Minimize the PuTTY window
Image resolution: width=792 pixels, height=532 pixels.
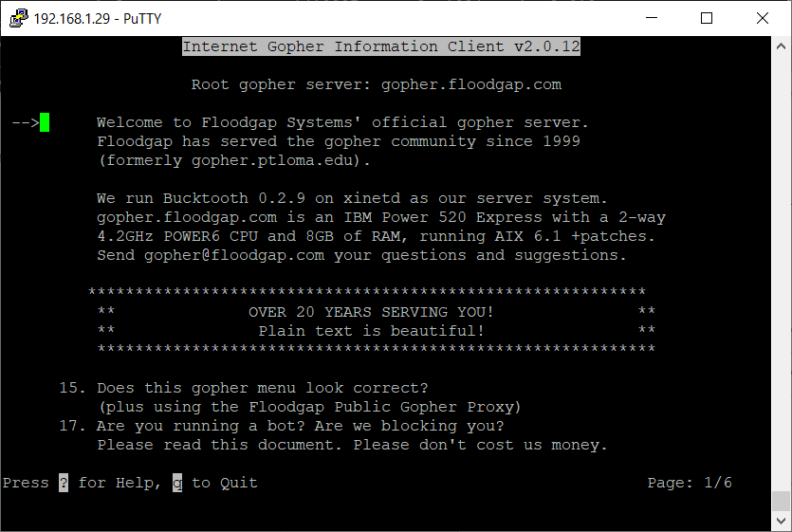650,18
